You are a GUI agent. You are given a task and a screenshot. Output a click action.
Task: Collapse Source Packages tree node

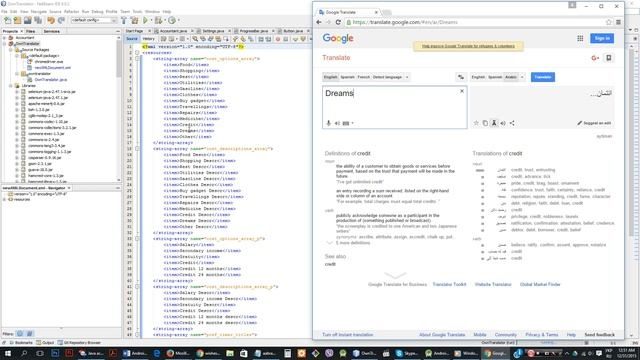[x=11, y=50]
